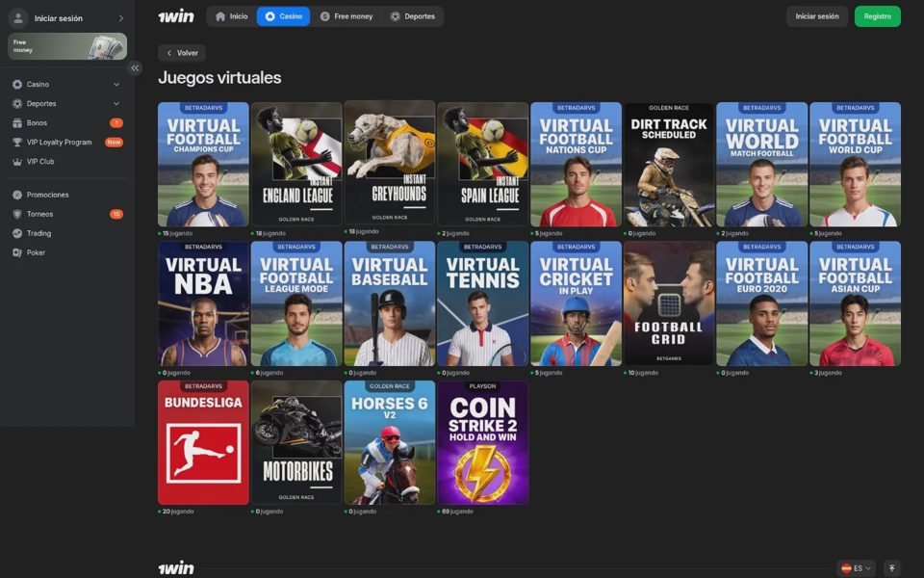
Task: Click the scroll-to-top arrow icon
Action: click(891, 568)
